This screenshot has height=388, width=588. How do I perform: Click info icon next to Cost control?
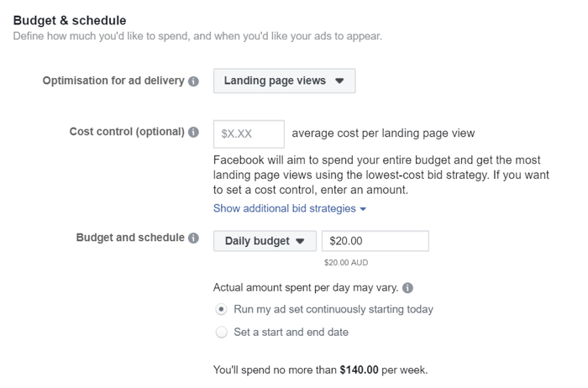pyautogui.click(x=194, y=133)
